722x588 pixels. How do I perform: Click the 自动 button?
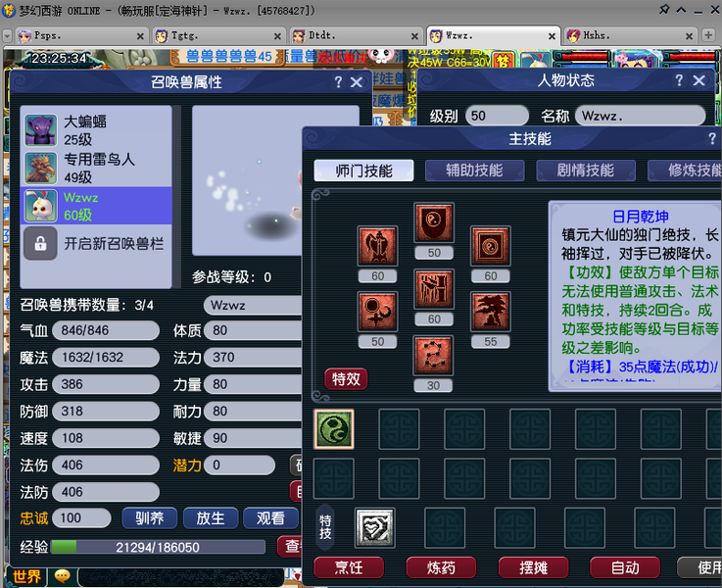(x=625, y=567)
